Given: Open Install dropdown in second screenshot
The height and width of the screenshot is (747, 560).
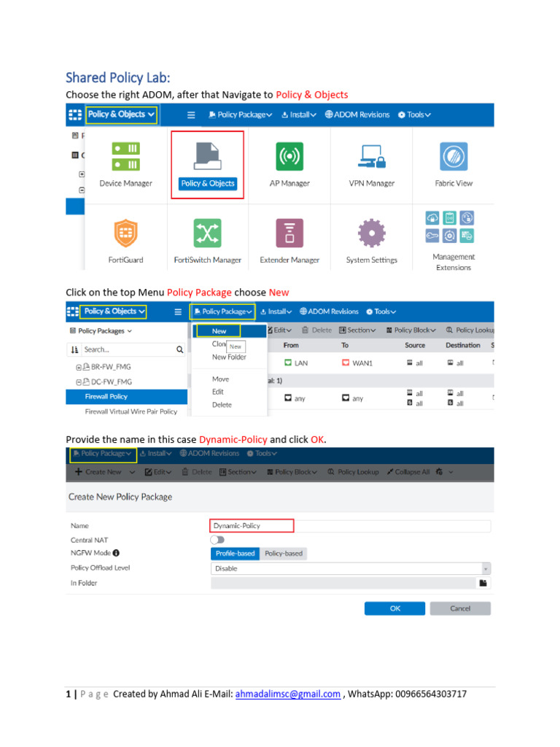Looking at the screenshot, I should click(276, 311).
